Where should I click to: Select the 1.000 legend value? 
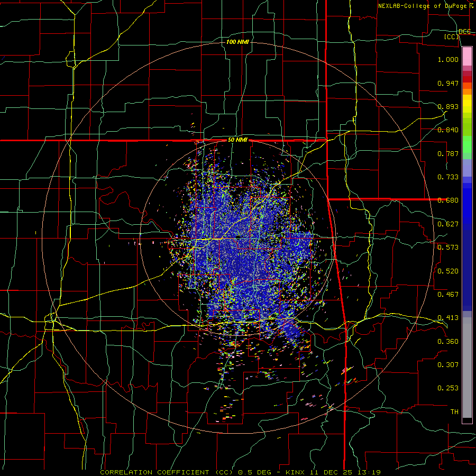click(448, 59)
